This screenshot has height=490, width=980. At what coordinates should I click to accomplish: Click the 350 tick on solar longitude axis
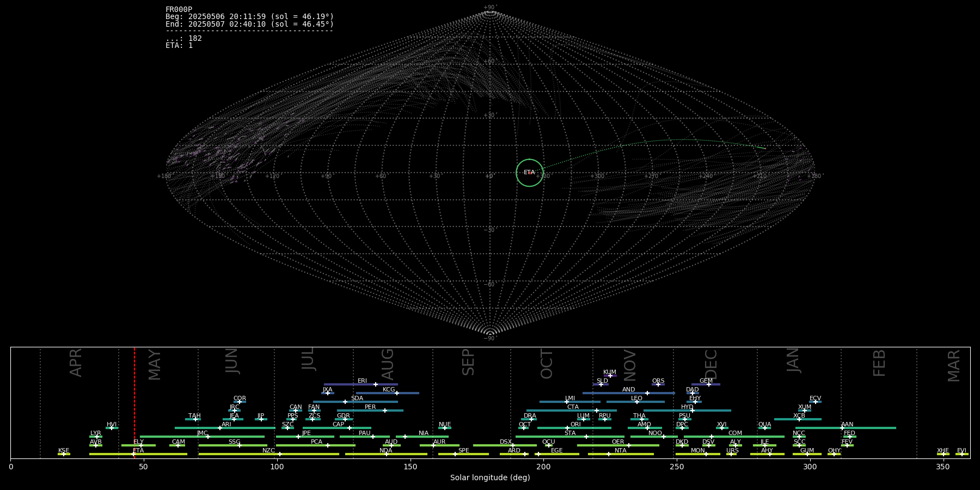click(x=943, y=467)
